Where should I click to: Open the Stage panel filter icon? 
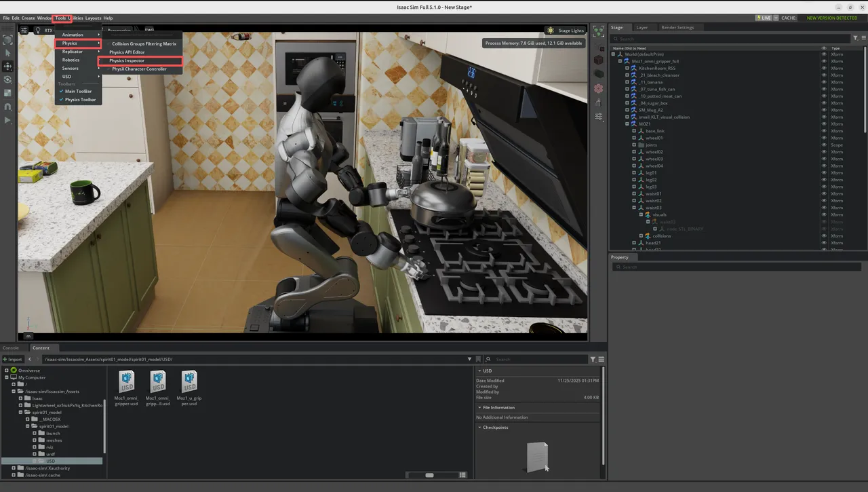tap(856, 39)
